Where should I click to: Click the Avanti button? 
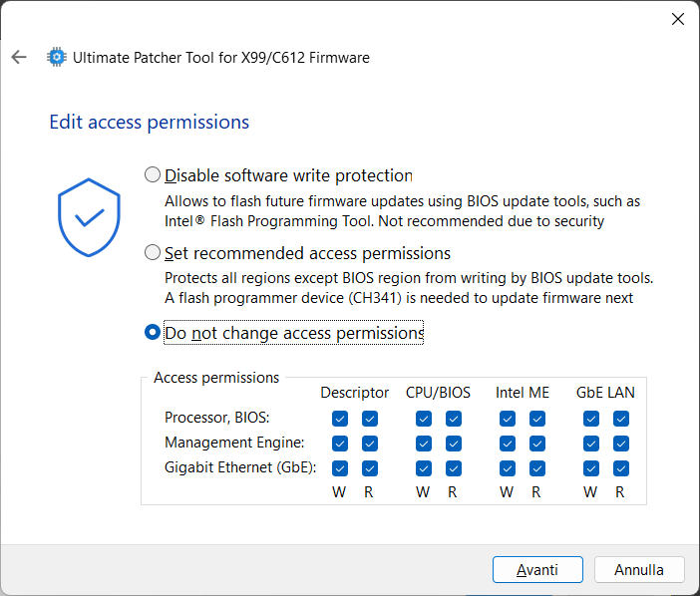coord(537,570)
